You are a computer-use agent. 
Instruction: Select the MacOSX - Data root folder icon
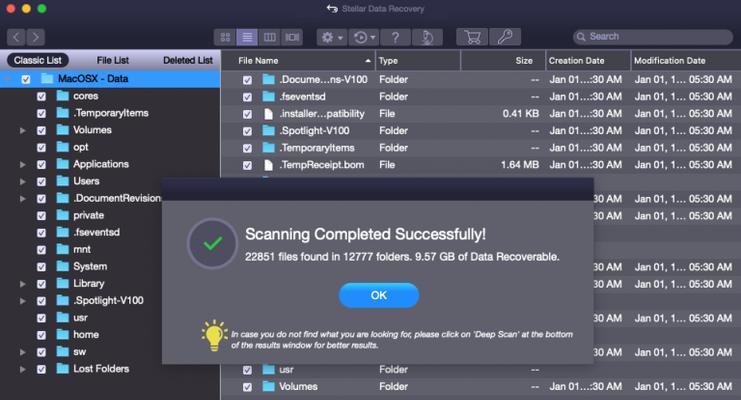[47, 78]
